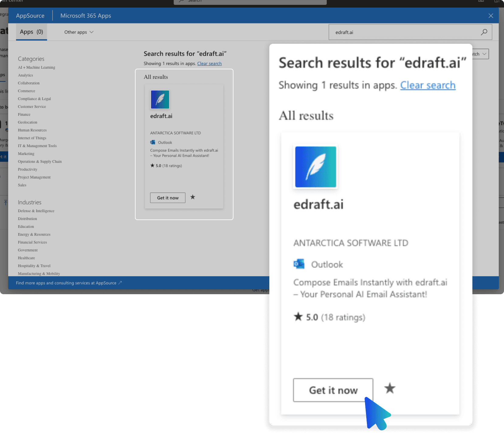Select the Government industry

(28, 250)
